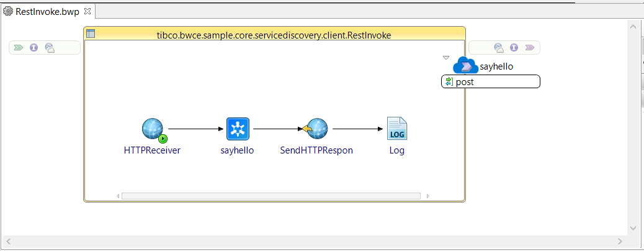Collapse the sayhello reference triangle
The width and height of the screenshot is (644, 251).
[x=446, y=58]
